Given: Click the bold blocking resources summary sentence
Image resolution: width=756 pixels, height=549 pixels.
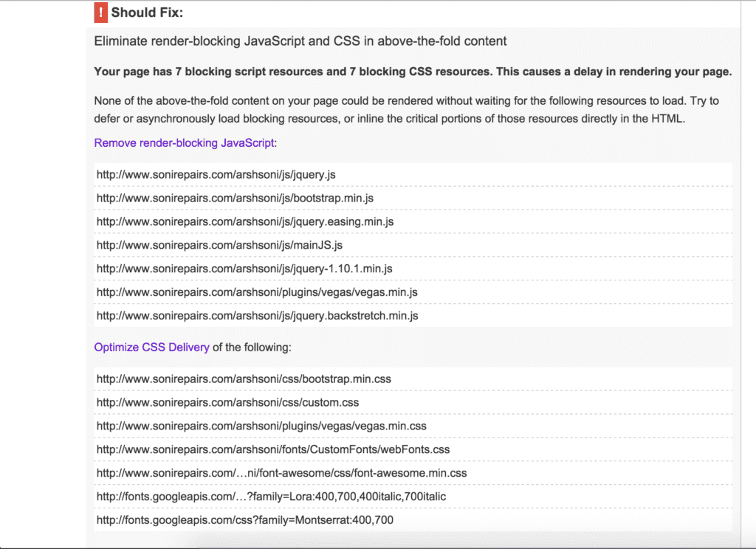Looking at the screenshot, I should tap(413, 72).
